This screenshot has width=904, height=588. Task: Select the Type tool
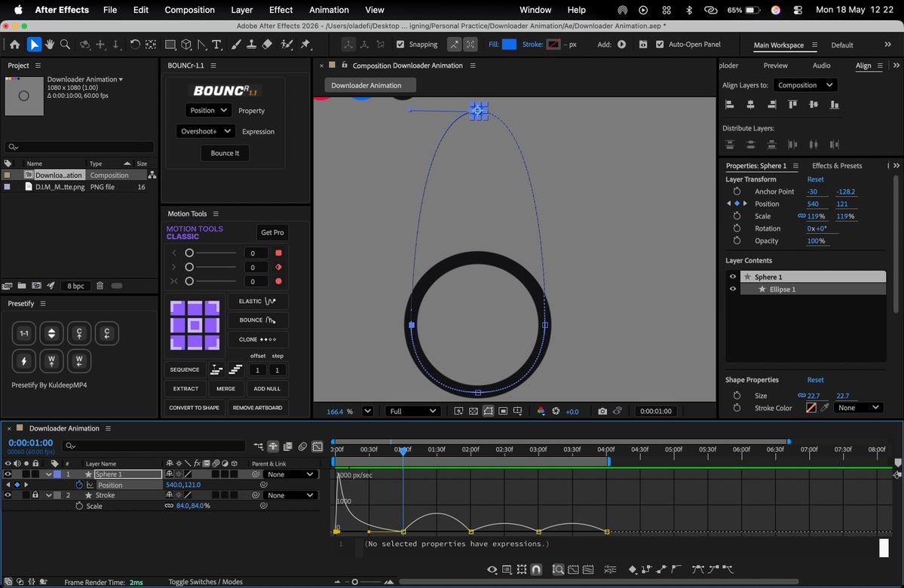point(217,44)
